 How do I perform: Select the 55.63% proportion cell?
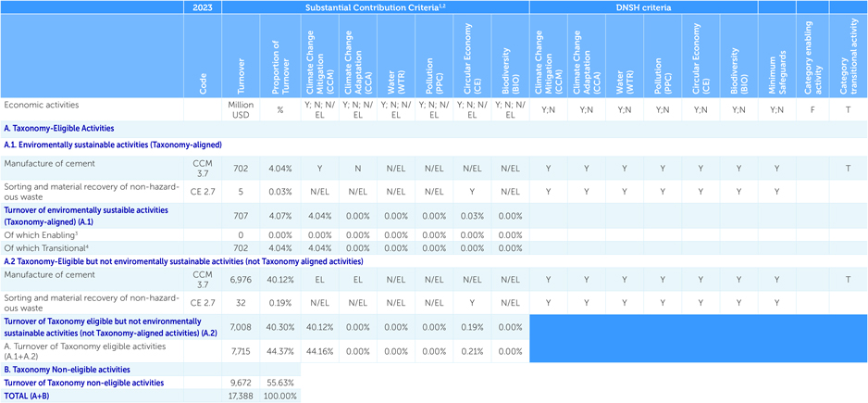click(x=279, y=382)
